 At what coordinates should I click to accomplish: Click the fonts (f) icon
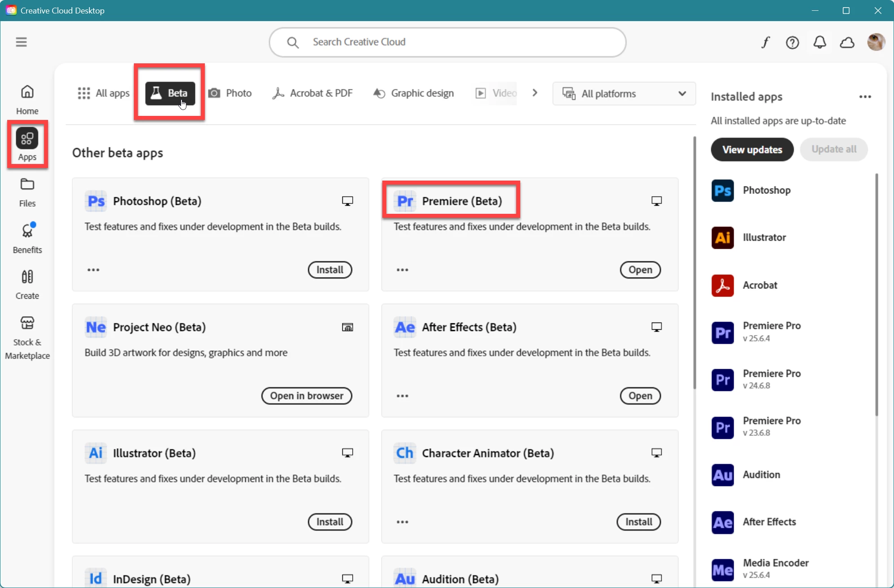point(766,42)
